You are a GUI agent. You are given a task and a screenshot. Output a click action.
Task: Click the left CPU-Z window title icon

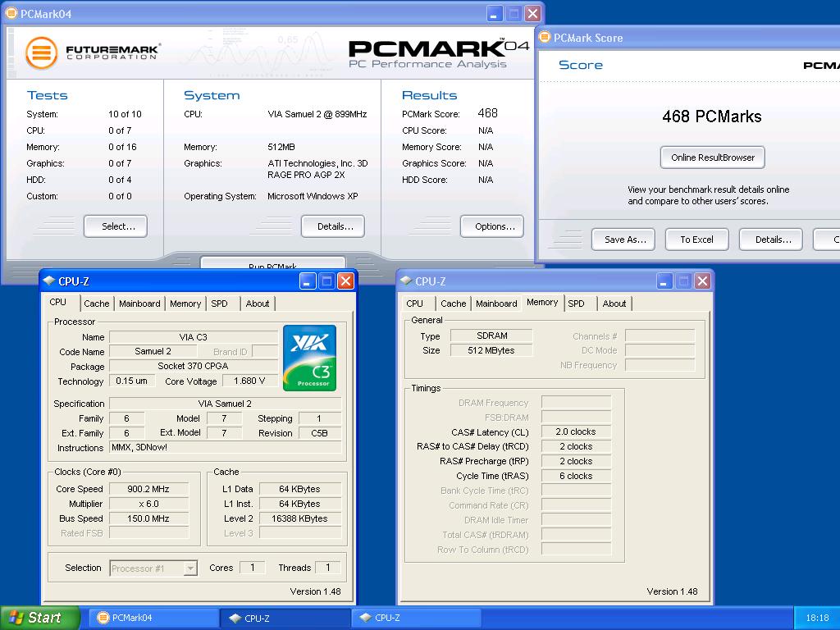coord(49,281)
